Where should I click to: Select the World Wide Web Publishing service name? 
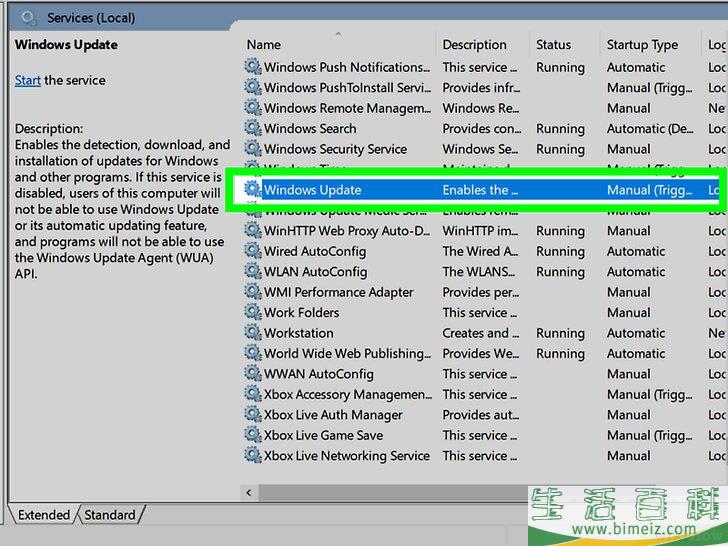point(347,353)
